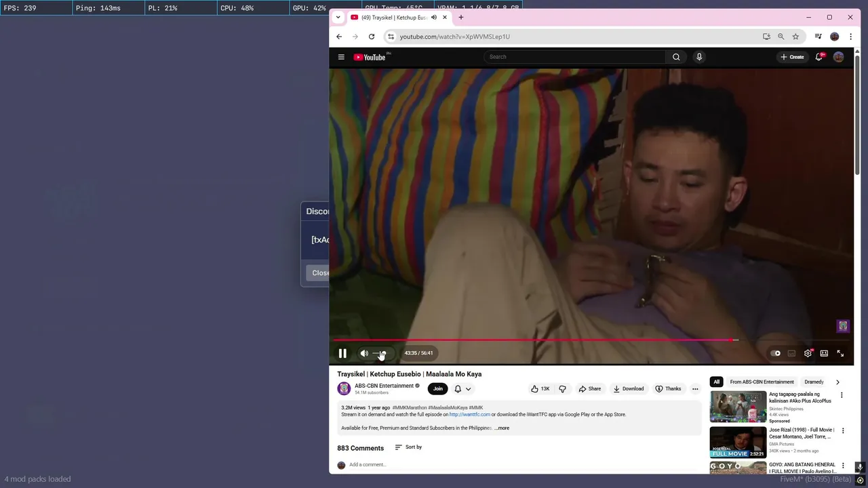
Task: Click the #MaalaalaMoKaya hashtag
Action: click(x=448, y=408)
